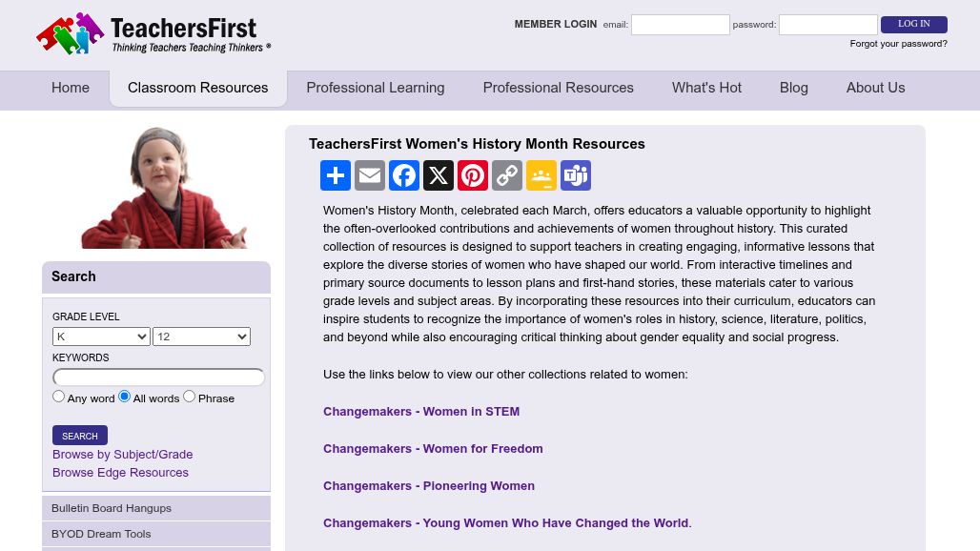Select the Any word search option
This screenshot has height=551, width=980.
[58, 396]
